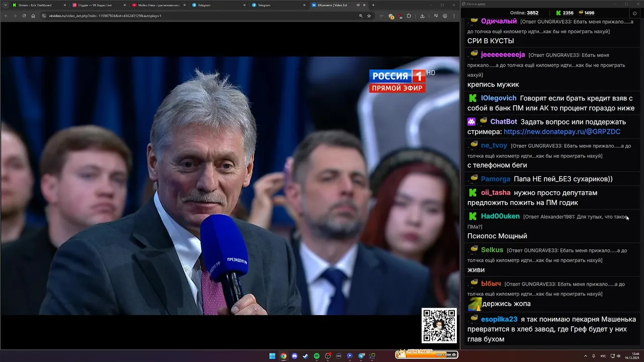The height and width of the screenshot is (362, 644).
Task: Bookmark this page with the star
Action: click(369, 16)
